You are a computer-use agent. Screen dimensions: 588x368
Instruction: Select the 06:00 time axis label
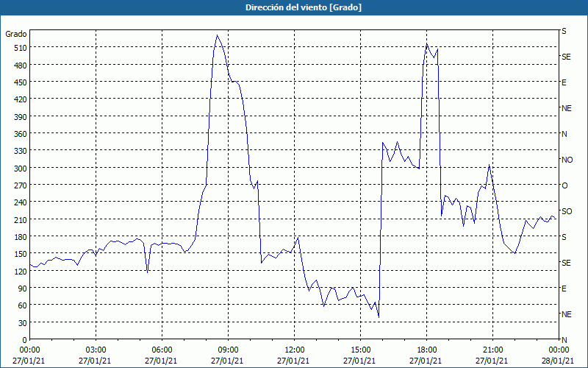pos(162,350)
